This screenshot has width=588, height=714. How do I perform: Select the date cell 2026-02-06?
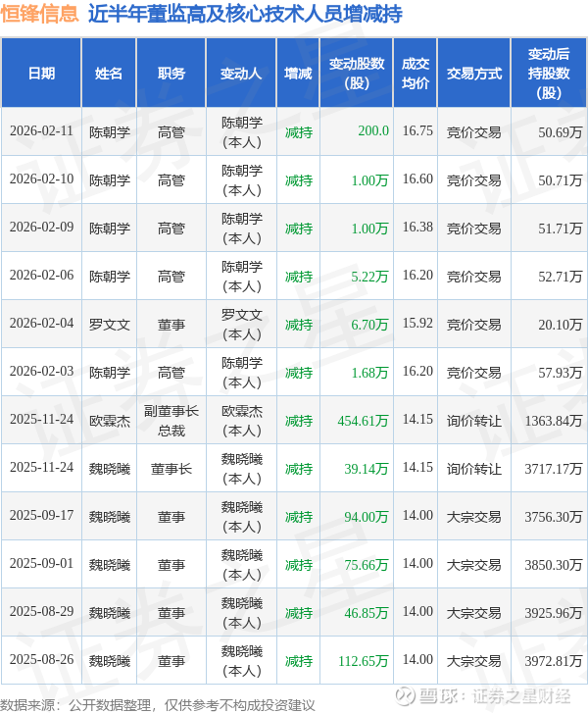(41, 275)
